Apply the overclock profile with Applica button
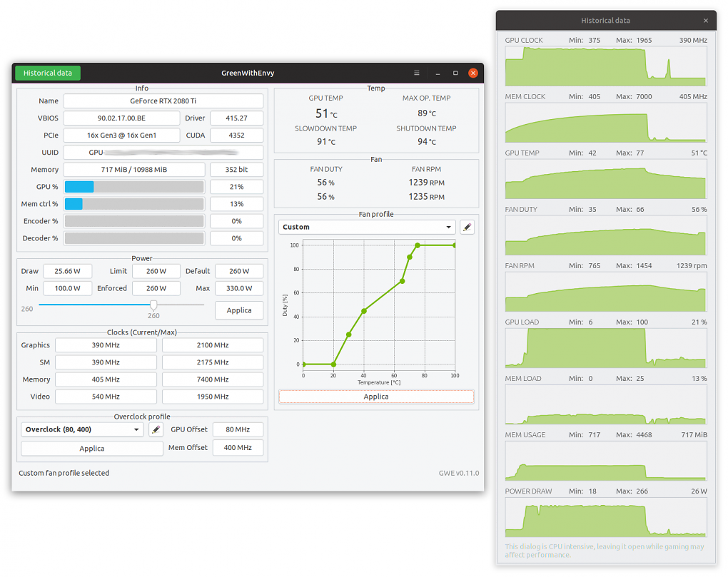Viewport: 728px width, 577px height. pyautogui.click(x=92, y=449)
